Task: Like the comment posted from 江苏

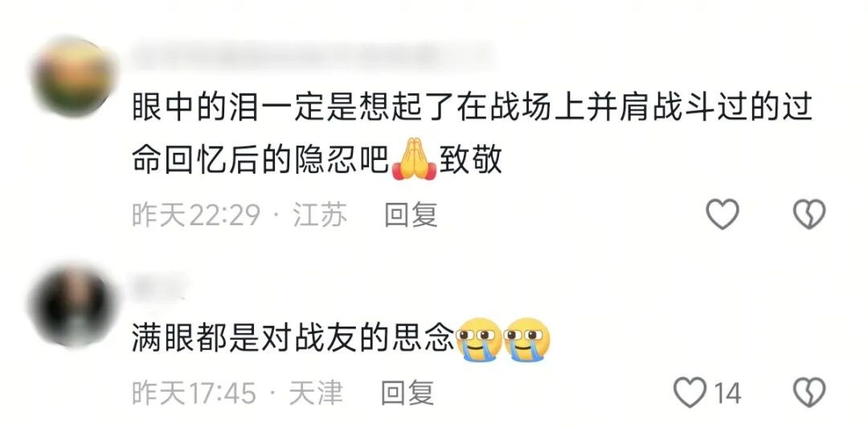Action: point(723,214)
